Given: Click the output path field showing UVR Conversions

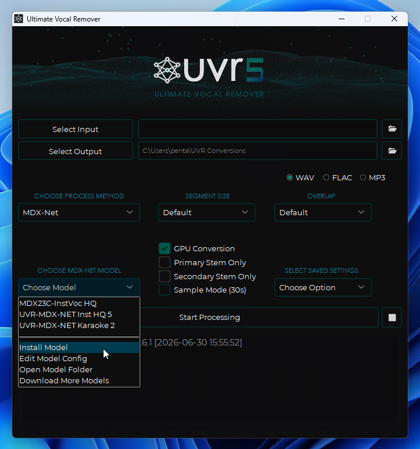Looking at the screenshot, I should 258,151.
